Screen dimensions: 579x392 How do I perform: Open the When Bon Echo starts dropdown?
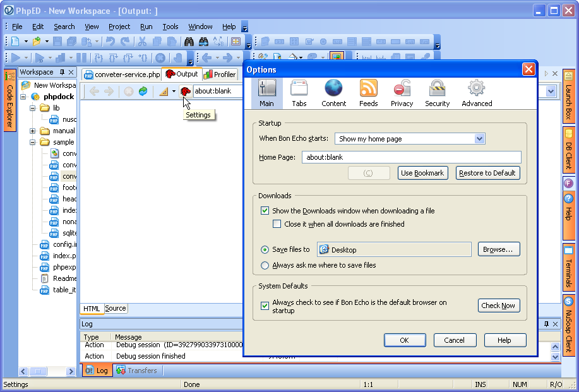(x=410, y=139)
